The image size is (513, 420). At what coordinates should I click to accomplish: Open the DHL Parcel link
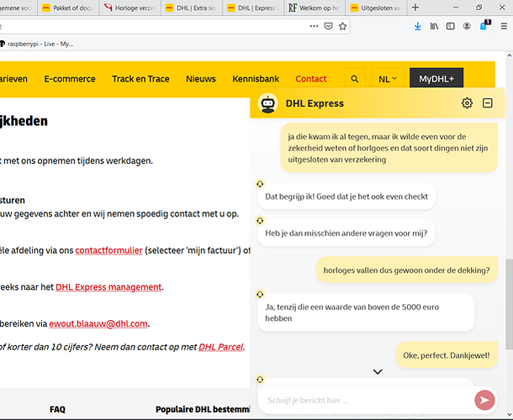click(221, 347)
